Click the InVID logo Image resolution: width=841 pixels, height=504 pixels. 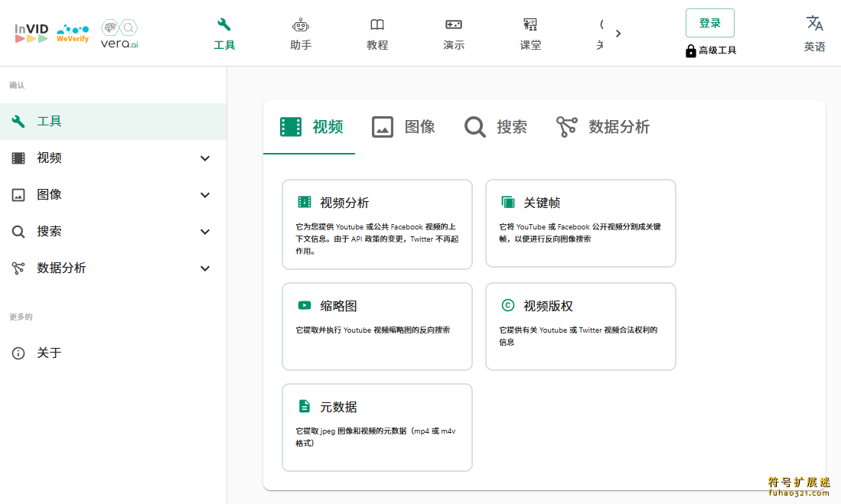pyautogui.click(x=31, y=33)
